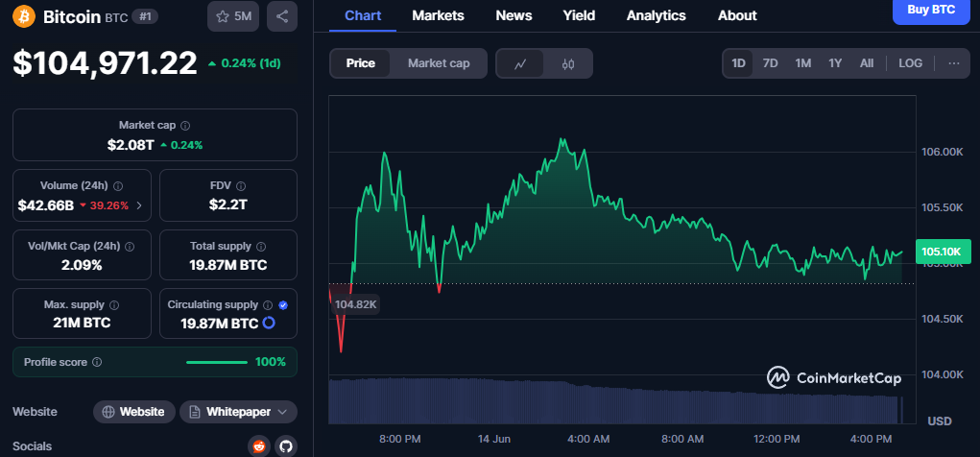Click the 106.00K price axis label
Image resolution: width=980 pixels, height=457 pixels.
pyautogui.click(x=943, y=152)
